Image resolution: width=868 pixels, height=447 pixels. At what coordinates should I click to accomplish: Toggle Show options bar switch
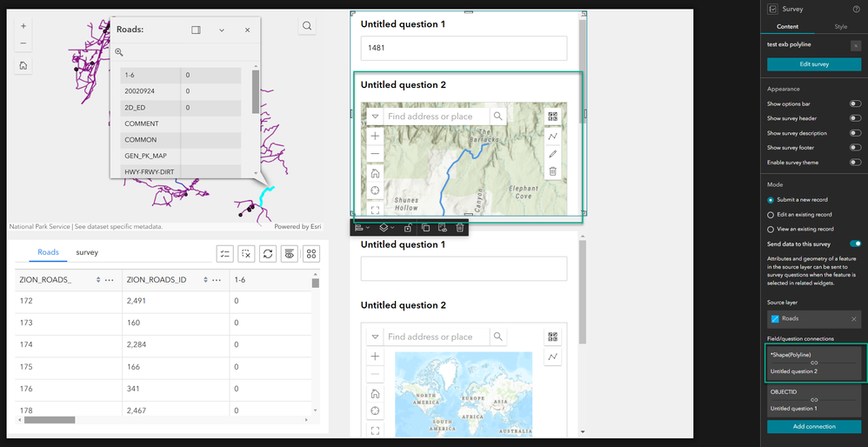coord(855,103)
